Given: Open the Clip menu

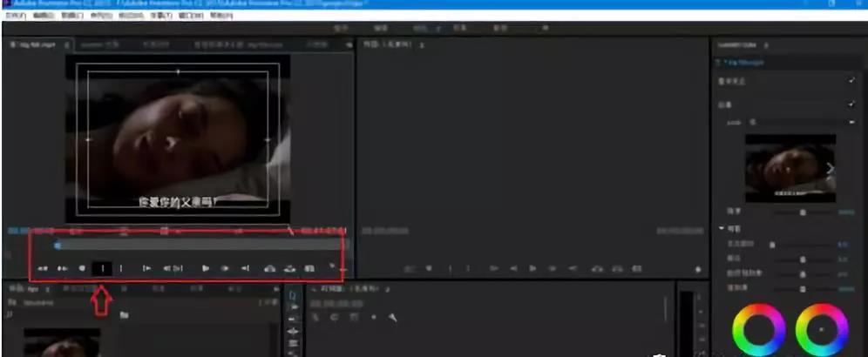Looking at the screenshot, I should pos(72,16).
